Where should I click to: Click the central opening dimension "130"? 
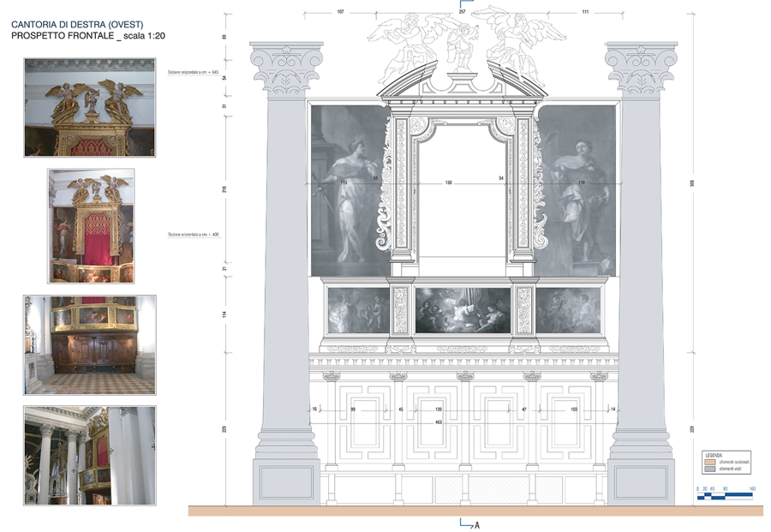click(448, 183)
